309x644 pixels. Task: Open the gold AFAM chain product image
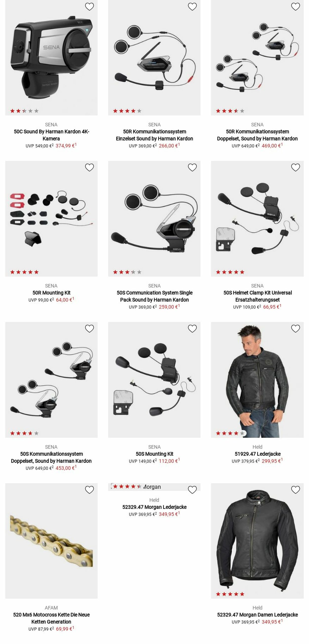[x=51, y=541]
